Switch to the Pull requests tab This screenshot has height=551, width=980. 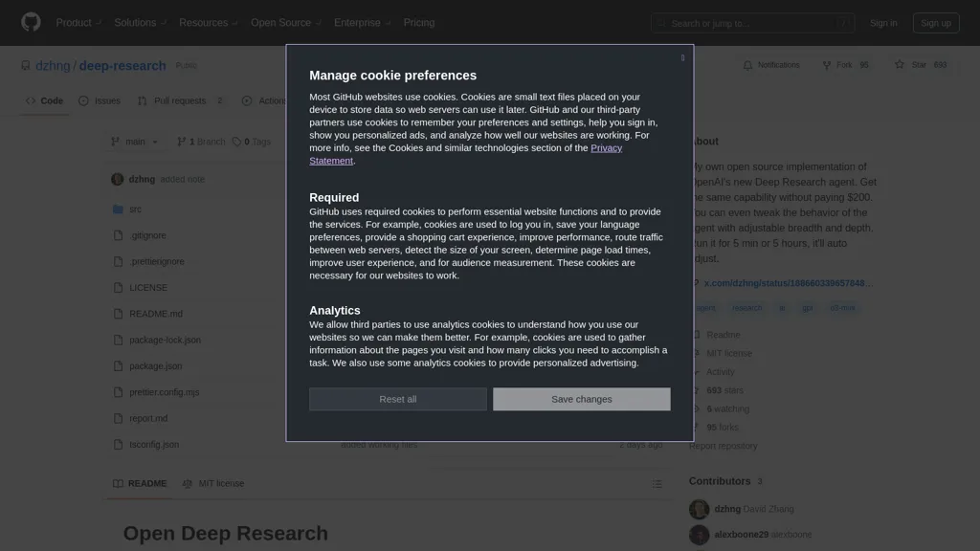coord(181,100)
